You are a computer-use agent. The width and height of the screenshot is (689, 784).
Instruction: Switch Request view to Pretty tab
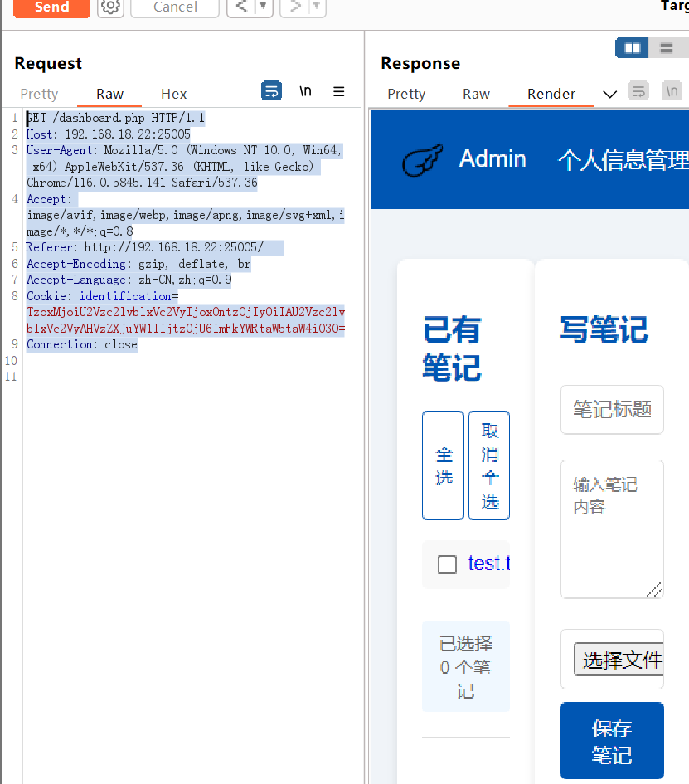point(40,94)
